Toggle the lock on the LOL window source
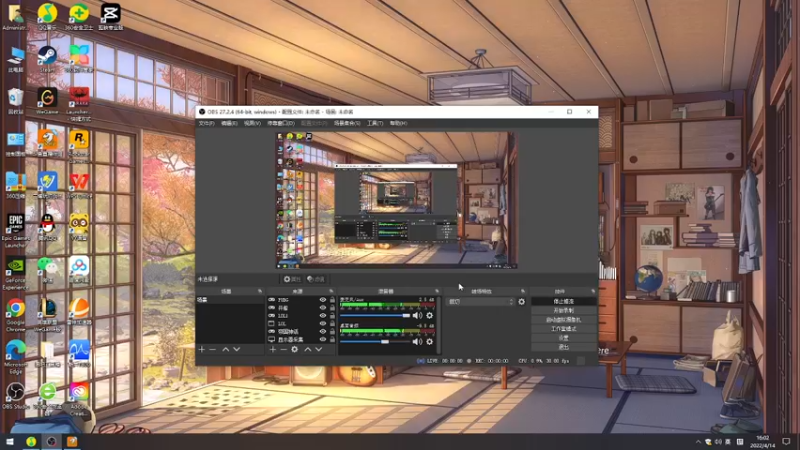The image size is (800, 450). (332, 323)
